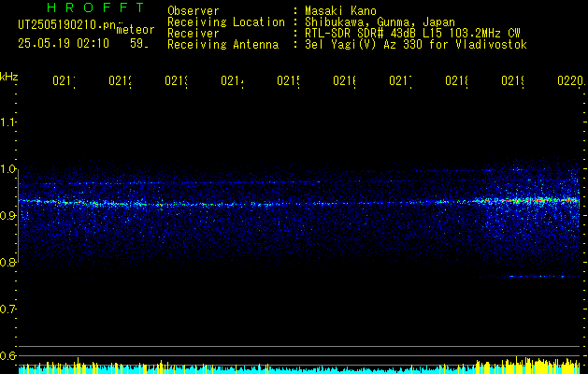Select 'Shibukawa, Gunma, Japan' location text

pos(380,22)
